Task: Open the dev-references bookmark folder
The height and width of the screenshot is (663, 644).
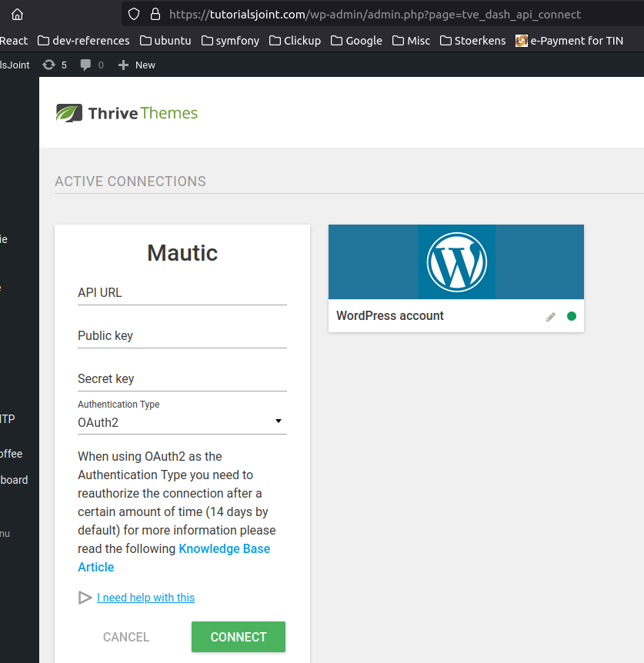Action: point(84,41)
